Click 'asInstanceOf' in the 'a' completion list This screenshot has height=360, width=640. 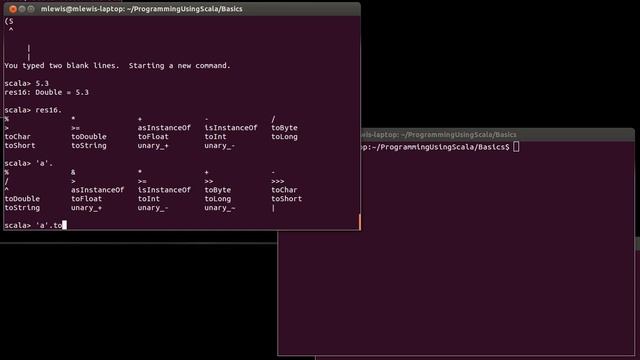click(x=98, y=190)
